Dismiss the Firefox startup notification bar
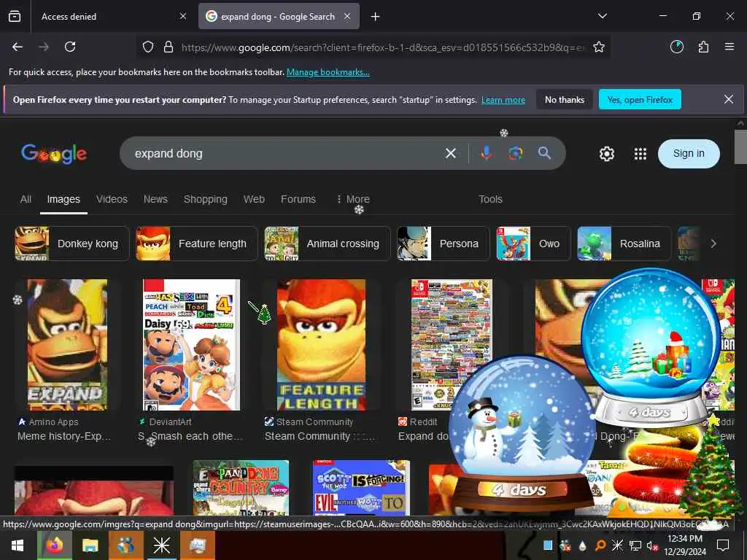 point(729,99)
